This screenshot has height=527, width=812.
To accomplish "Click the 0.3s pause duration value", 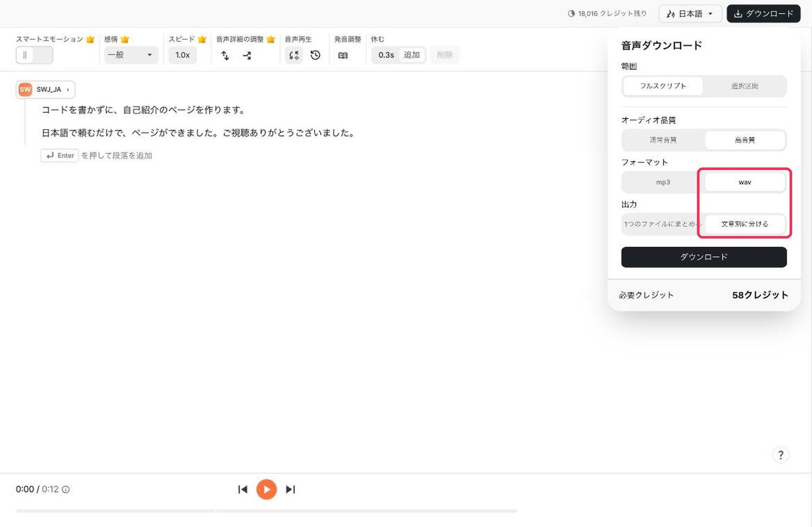I will 386,55.
